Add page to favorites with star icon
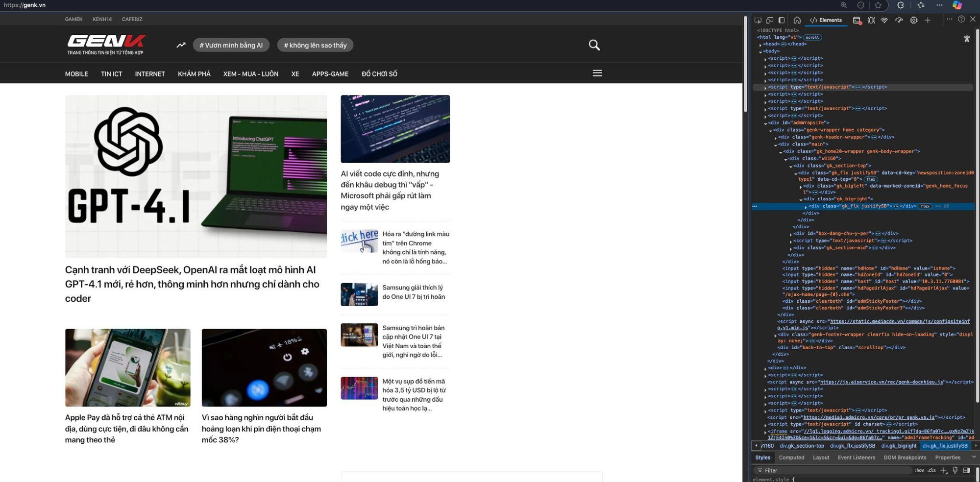The width and height of the screenshot is (980, 482). pos(878,5)
